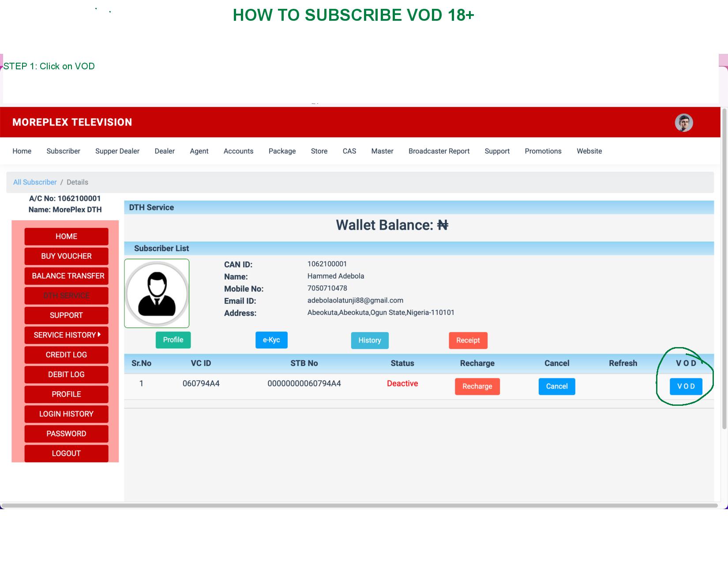Click the Deactive status text
Image resolution: width=728 pixels, height=563 pixels.
coord(402,384)
